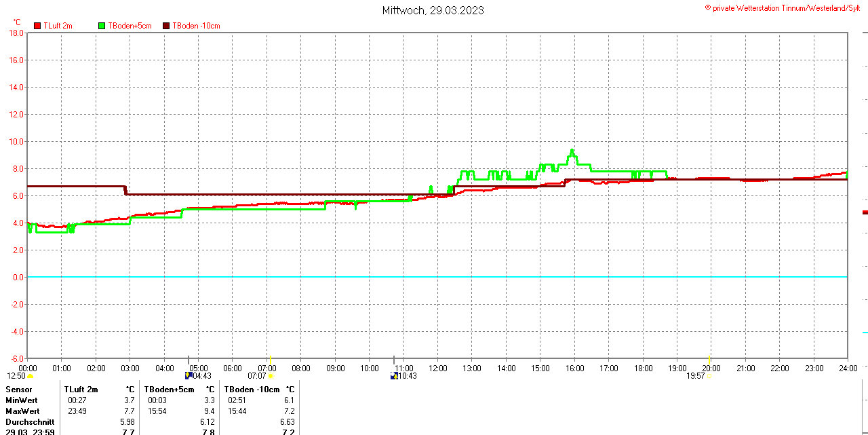Click the sunrise sun icon at 07:07

click(270, 376)
